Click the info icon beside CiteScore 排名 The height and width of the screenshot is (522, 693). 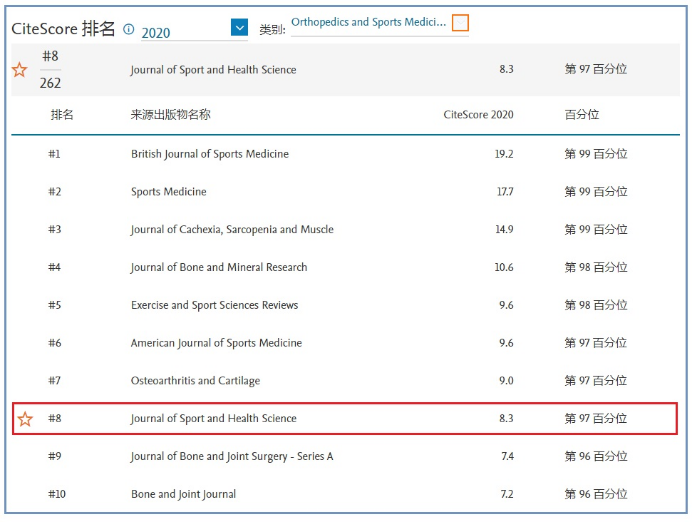coord(128,29)
